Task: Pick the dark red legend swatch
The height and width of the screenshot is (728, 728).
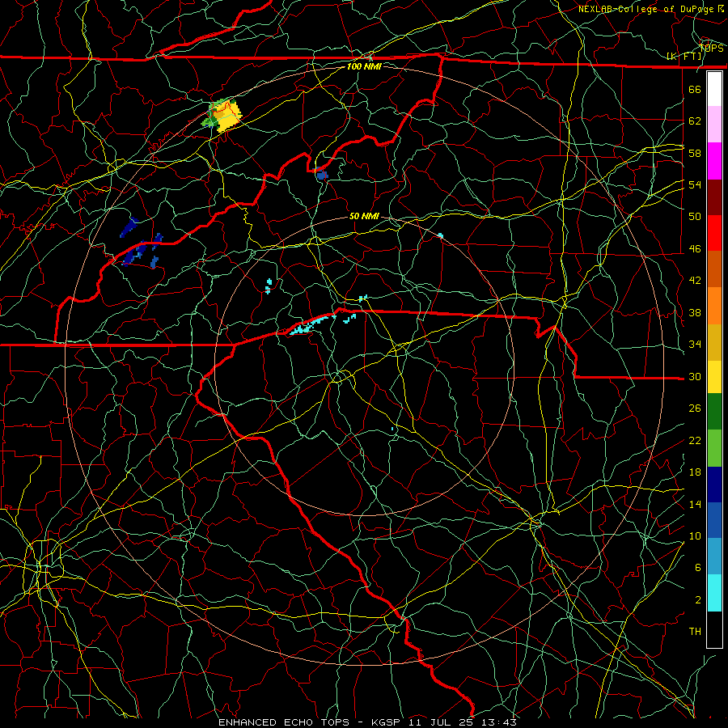Action: (x=714, y=197)
